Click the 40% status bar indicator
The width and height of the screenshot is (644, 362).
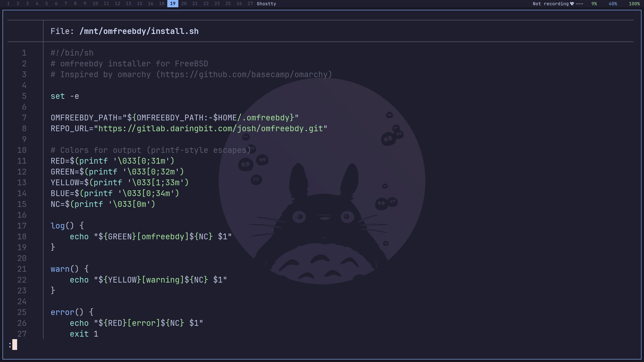613,4
